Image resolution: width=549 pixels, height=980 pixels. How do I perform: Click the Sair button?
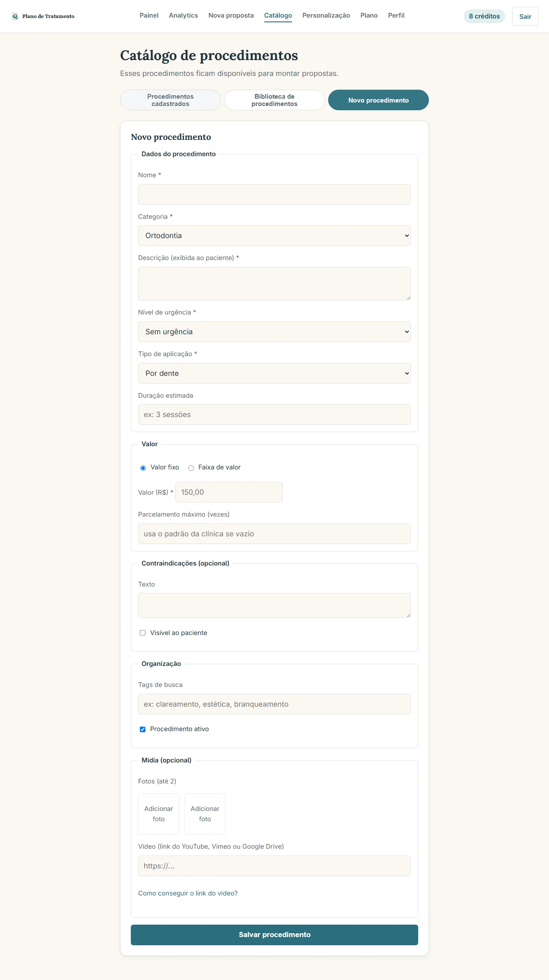(x=525, y=16)
